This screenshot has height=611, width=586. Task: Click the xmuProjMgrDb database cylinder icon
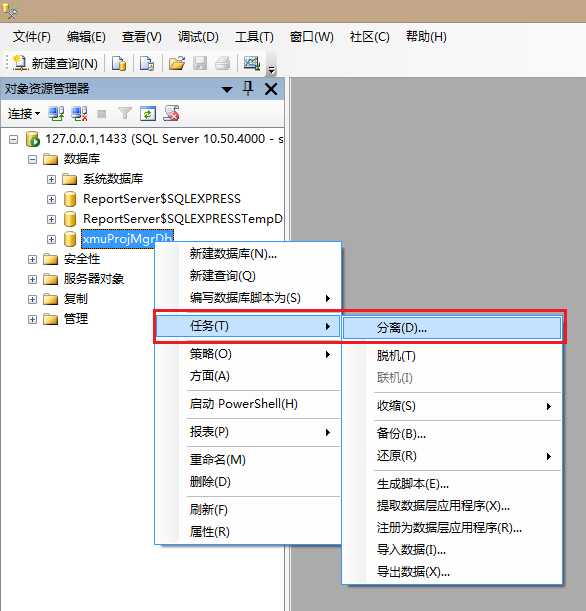tap(70, 239)
